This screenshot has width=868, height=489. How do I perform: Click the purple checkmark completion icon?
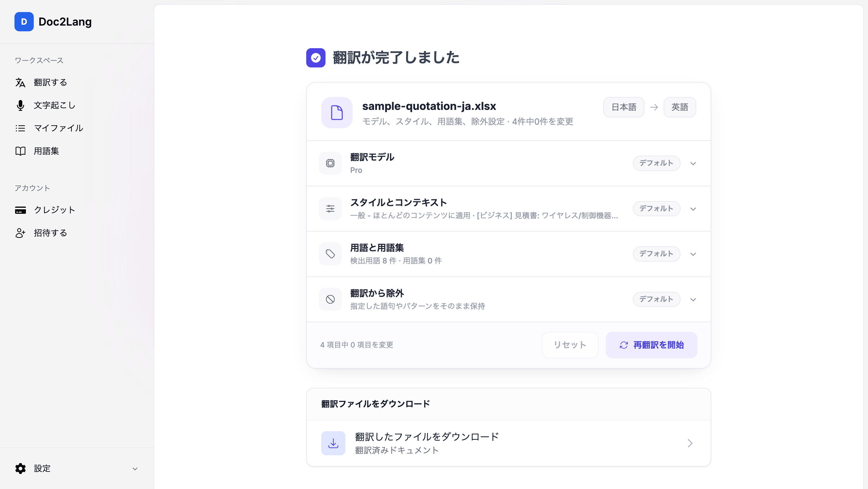click(316, 58)
